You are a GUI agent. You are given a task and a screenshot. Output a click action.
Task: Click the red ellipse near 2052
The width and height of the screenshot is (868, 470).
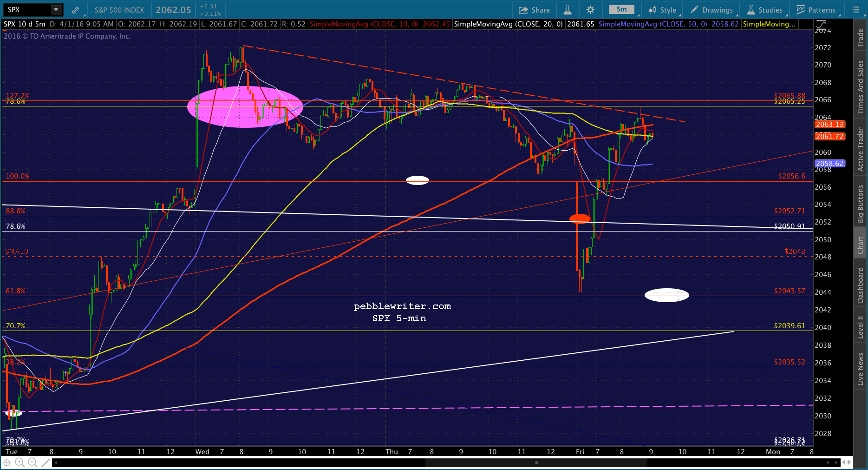point(580,218)
